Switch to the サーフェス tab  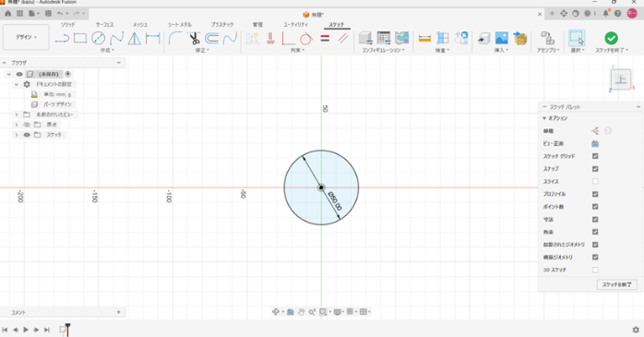[x=105, y=25]
